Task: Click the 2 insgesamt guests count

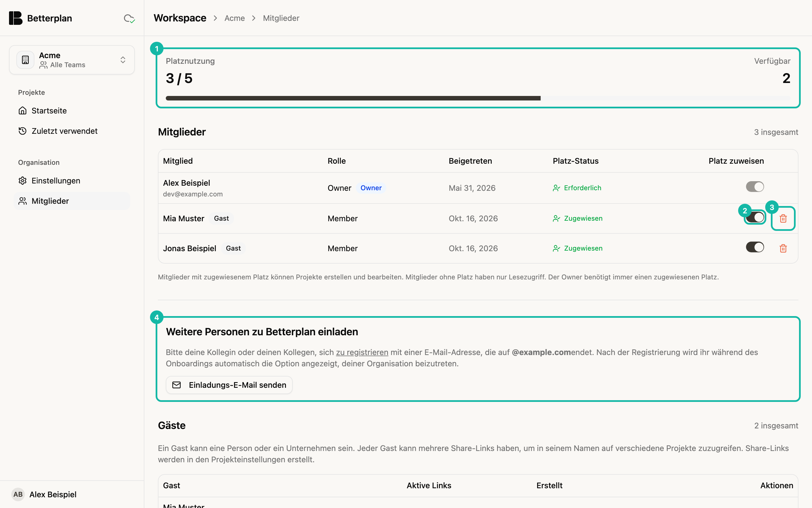Action: point(776,426)
